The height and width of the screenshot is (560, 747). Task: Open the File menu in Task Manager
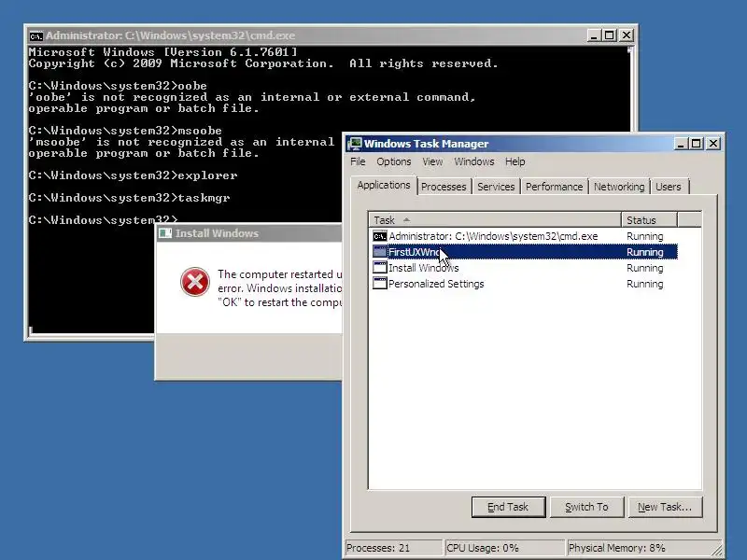(x=358, y=161)
